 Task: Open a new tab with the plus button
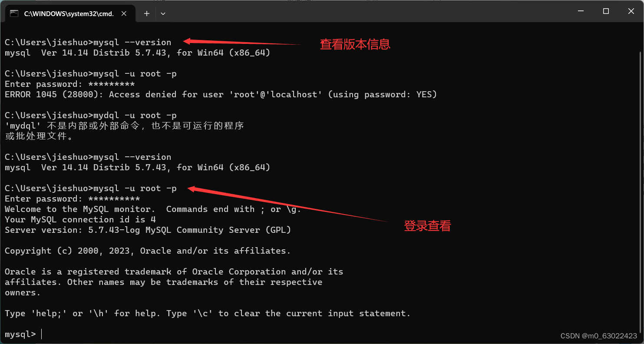click(146, 13)
